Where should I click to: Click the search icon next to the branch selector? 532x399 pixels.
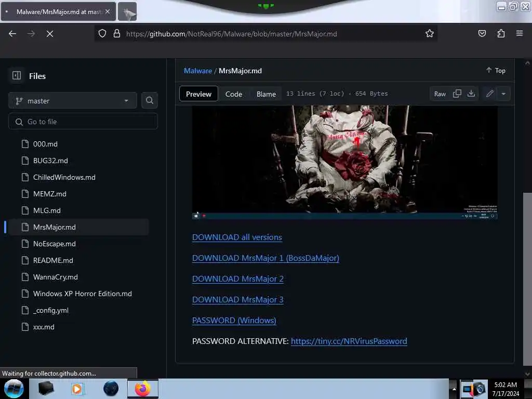(150, 100)
